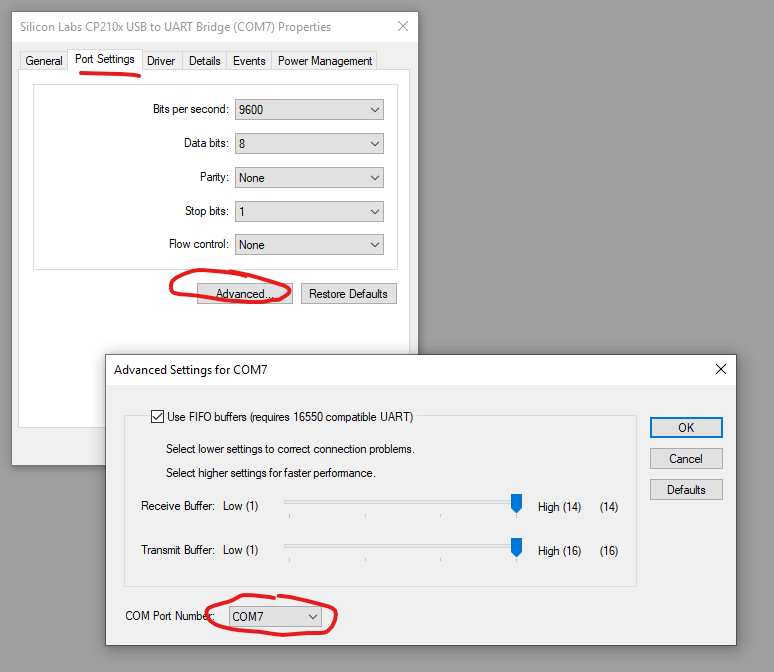
Task: Confirm with OK in Advanced Settings
Action: point(686,428)
